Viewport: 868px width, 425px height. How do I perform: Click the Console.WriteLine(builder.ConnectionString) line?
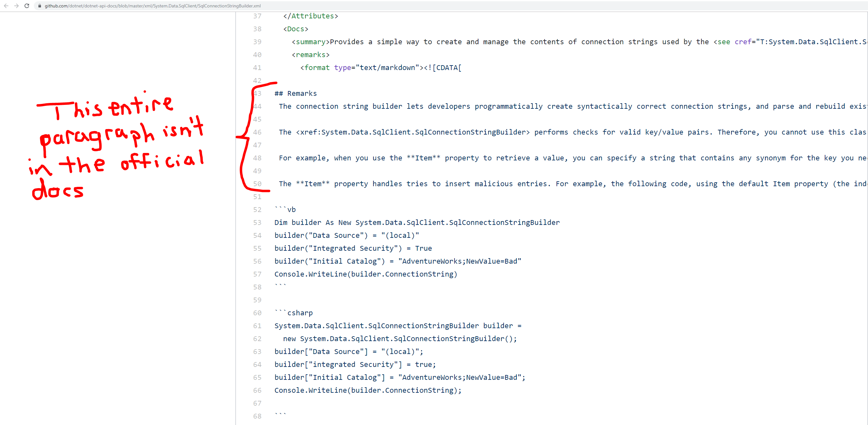click(365, 274)
